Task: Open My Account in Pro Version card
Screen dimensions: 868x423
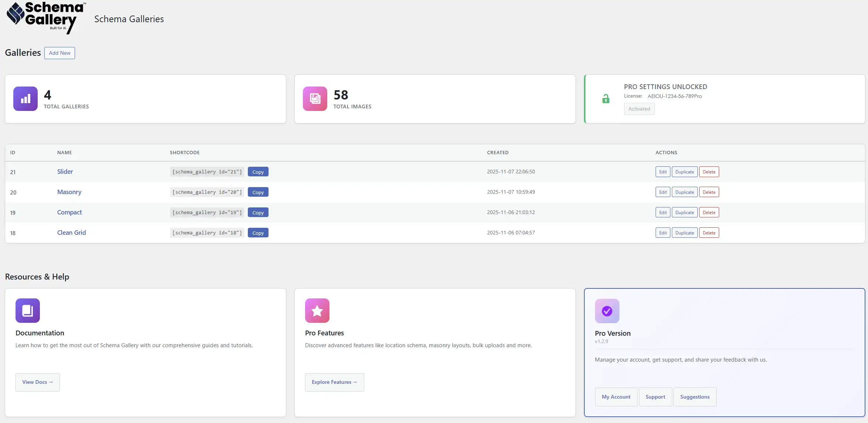Action: tap(616, 396)
